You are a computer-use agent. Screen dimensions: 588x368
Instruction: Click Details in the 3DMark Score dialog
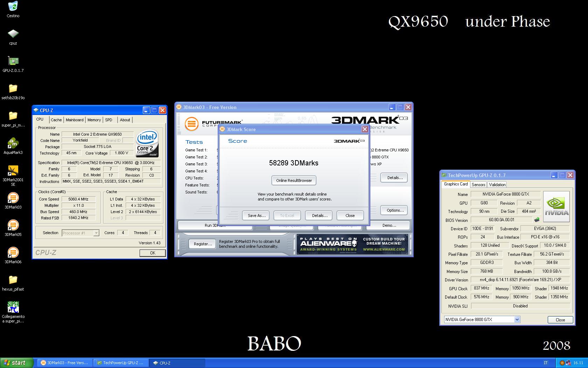(320, 216)
